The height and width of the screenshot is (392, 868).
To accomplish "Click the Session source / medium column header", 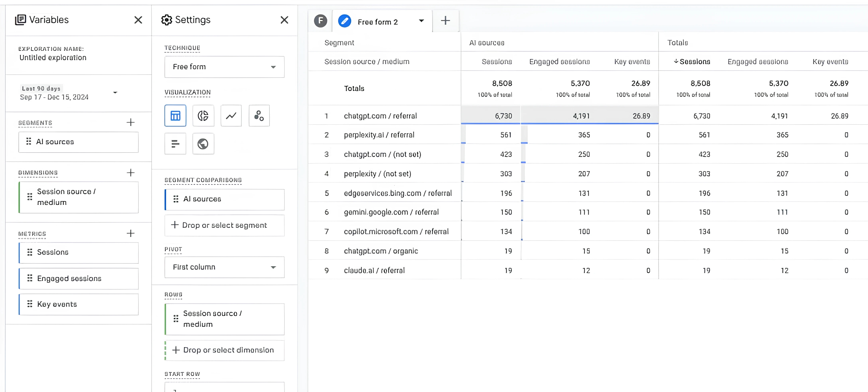I will (367, 62).
